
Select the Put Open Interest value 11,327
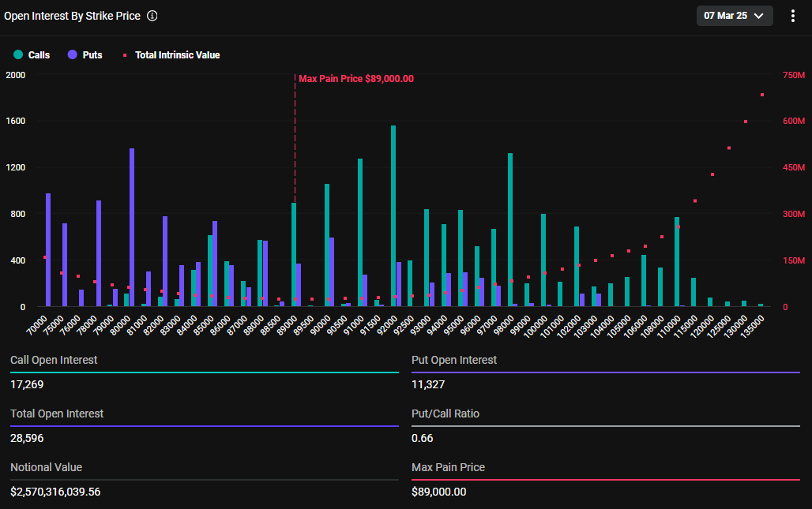click(x=428, y=384)
